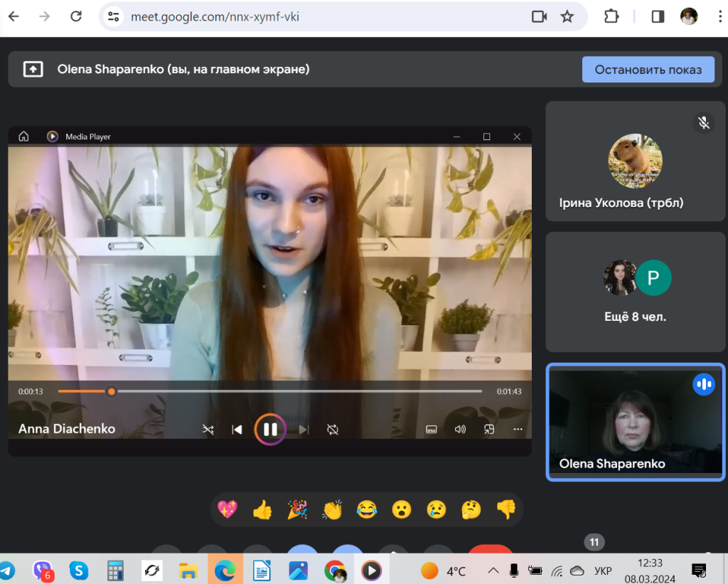This screenshot has height=584, width=728.
Task: Open Photos app from the taskbar
Action: pyautogui.click(x=298, y=570)
